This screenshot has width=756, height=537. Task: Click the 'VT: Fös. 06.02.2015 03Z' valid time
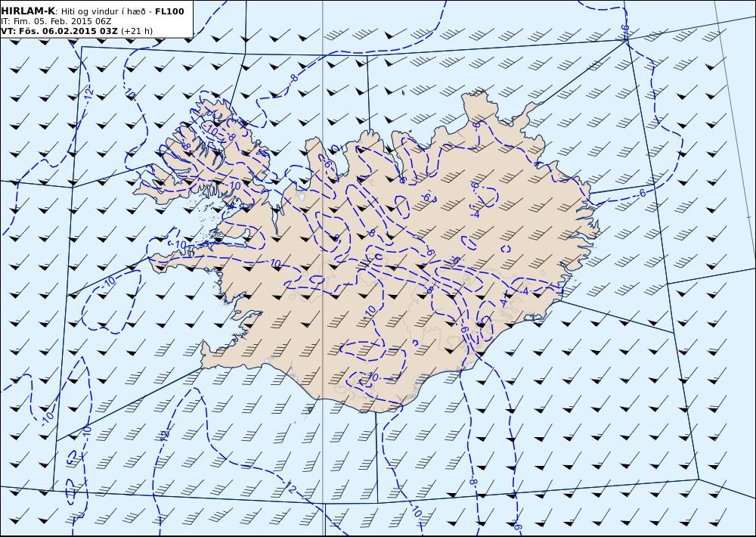(x=59, y=31)
